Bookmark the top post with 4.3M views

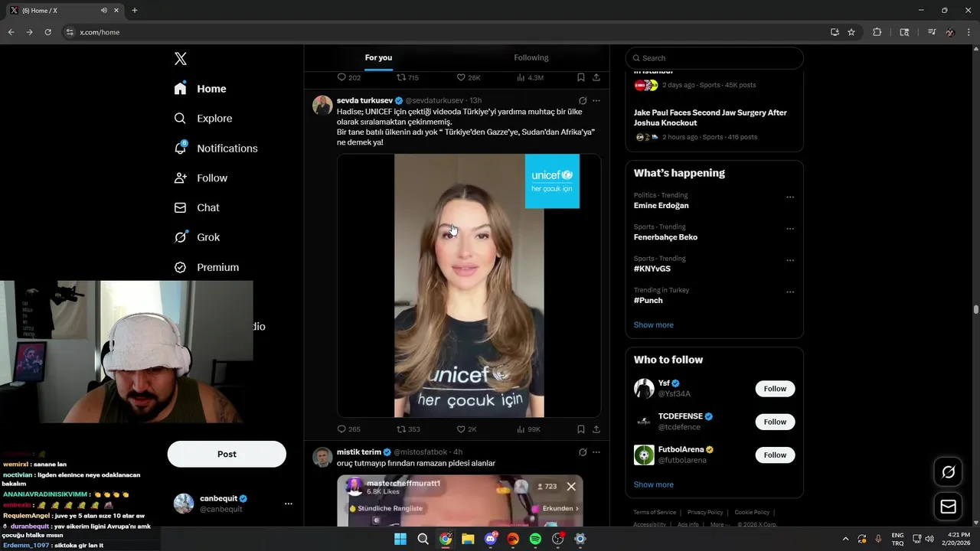(581, 77)
